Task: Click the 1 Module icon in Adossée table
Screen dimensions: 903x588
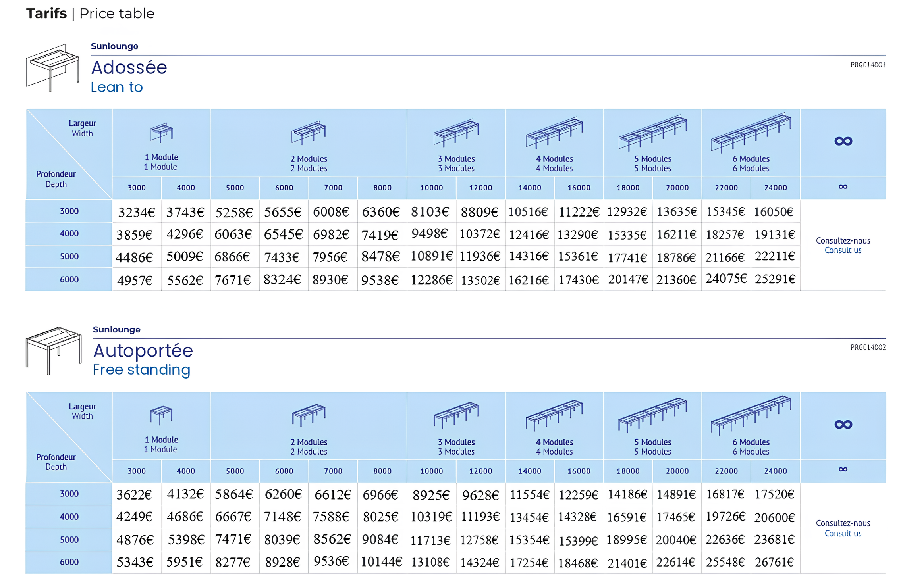Action: point(161,133)
